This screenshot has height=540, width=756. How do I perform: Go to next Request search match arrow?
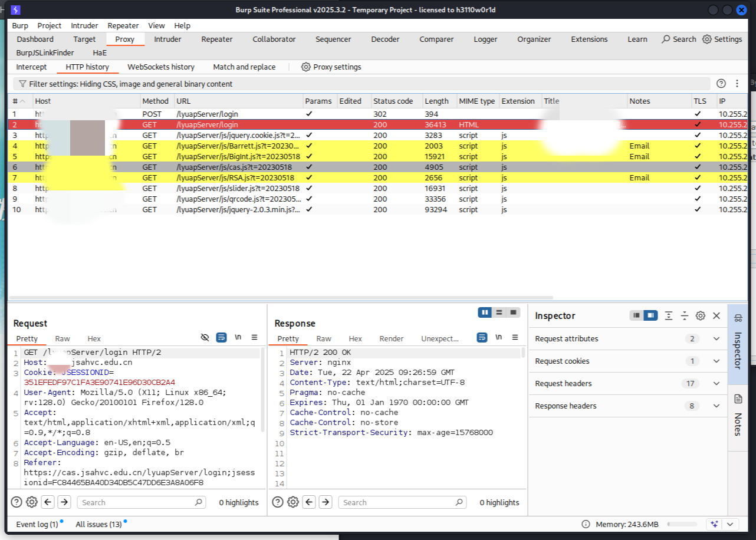[x=64, y=502]
